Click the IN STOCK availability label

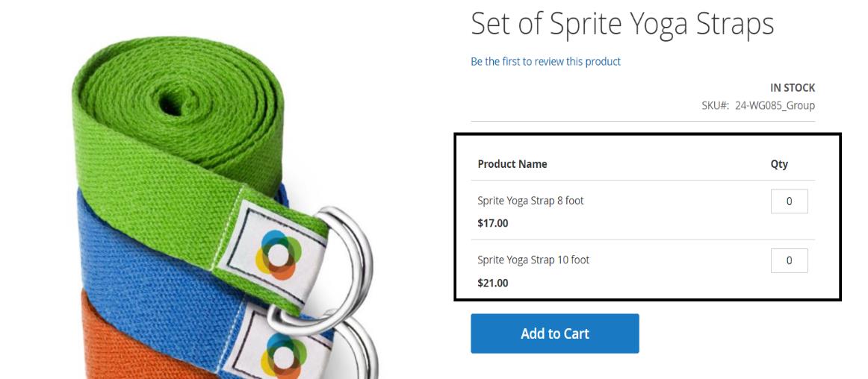pos(792,87)
